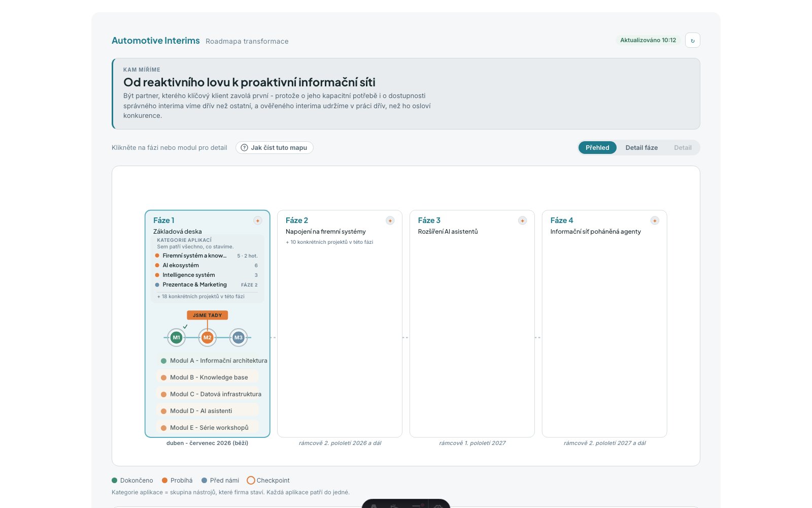812x508 pixels.
Task: Click the rámcově 1. pololetí 2027 label
Action: (472, 443)
